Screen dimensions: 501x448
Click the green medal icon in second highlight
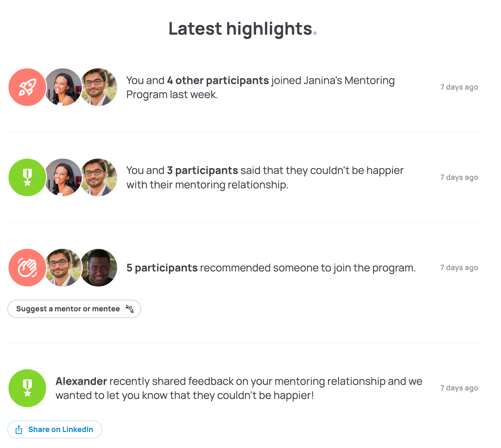pos(27,177)
